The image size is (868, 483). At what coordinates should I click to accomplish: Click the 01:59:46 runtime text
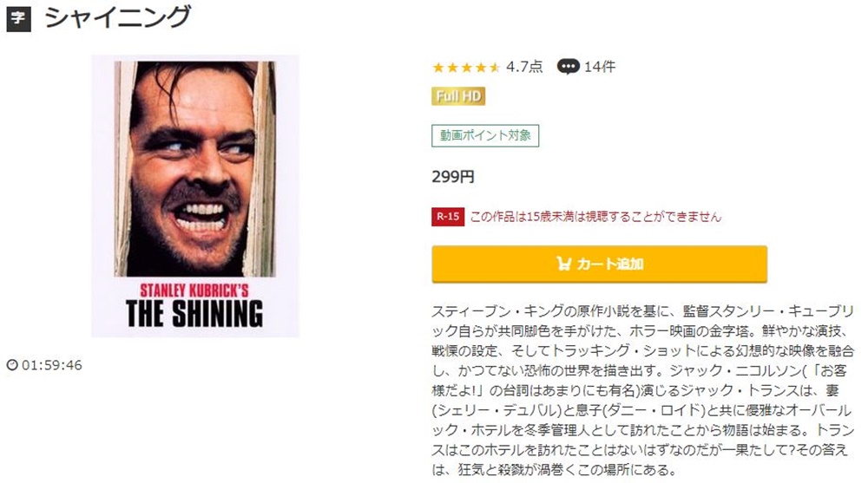pos(52,365)
